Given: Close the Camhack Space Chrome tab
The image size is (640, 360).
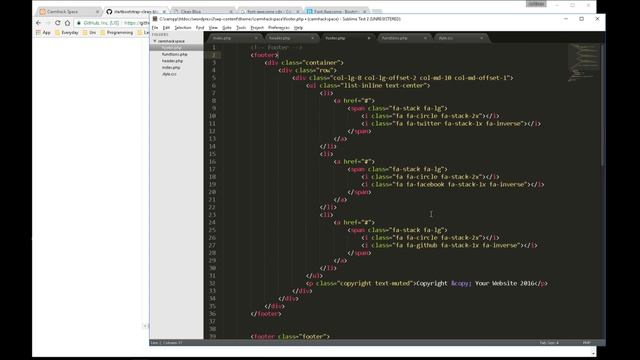Looking at the screenshot, I should point(97,11).
